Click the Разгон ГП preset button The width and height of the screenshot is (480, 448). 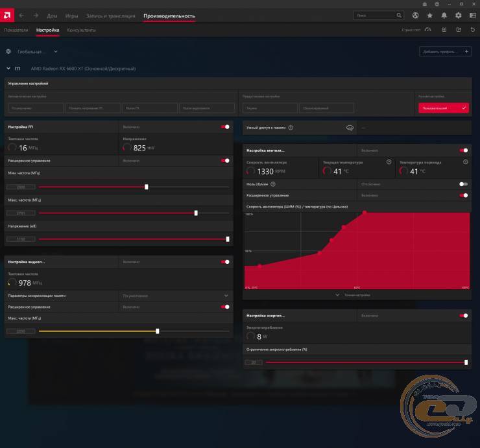click(150, 108)
